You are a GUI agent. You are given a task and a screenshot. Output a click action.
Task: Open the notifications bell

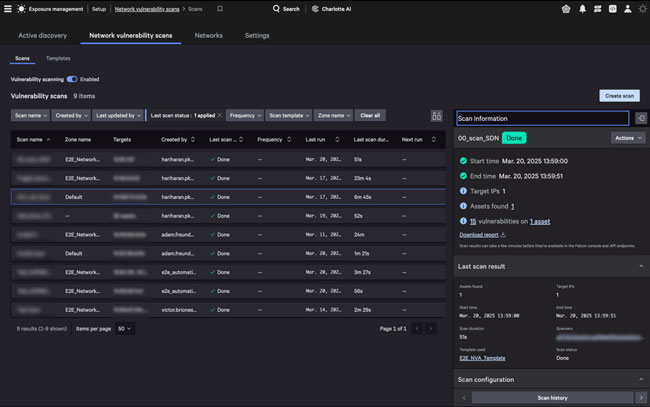pyautogui.click(x=582, y=9)
